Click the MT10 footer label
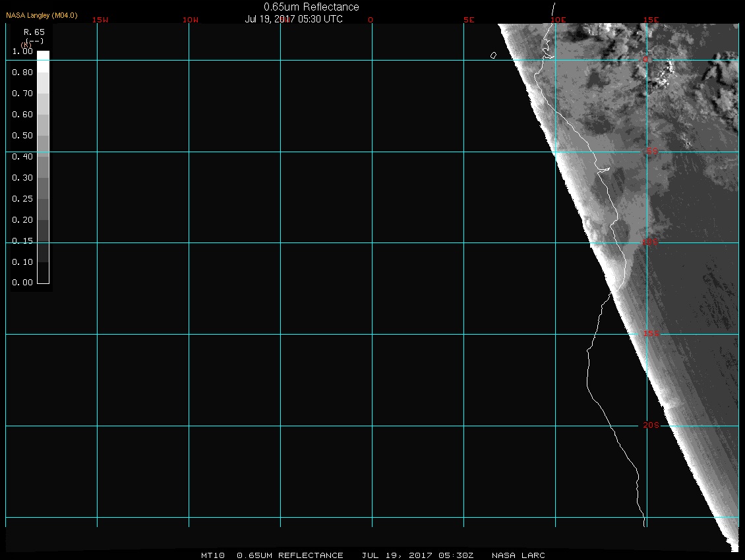Image resolution: width=745 pixels, height=560 pixels. click(213, 555)
